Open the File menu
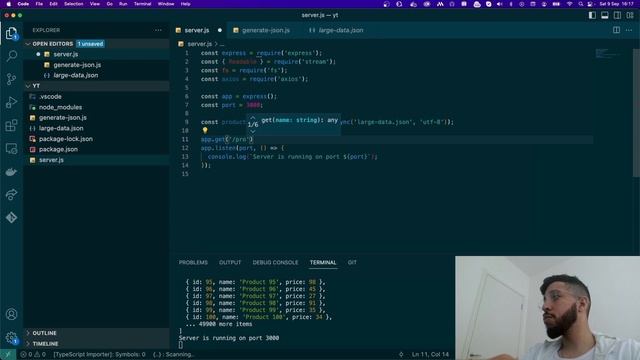640x360 pixels. point(39,4)
